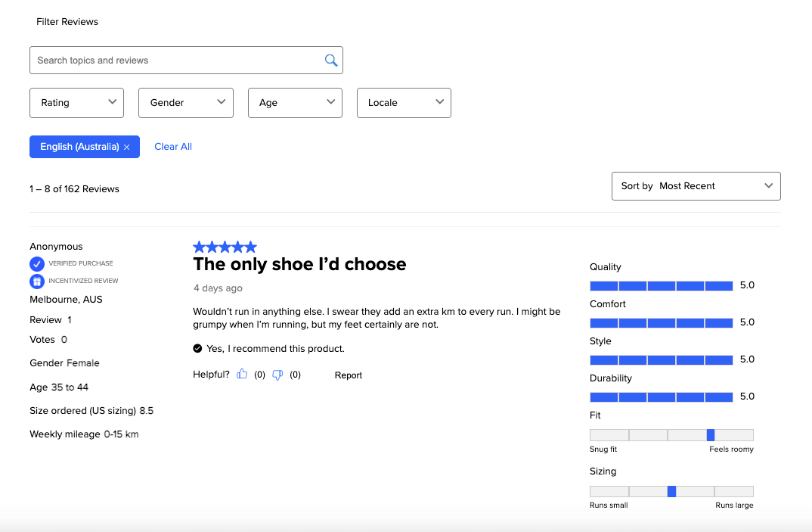This screenshot has height=532, width=812.
Task: Click the thumbs down unhelpful icon
Action: 277,374
